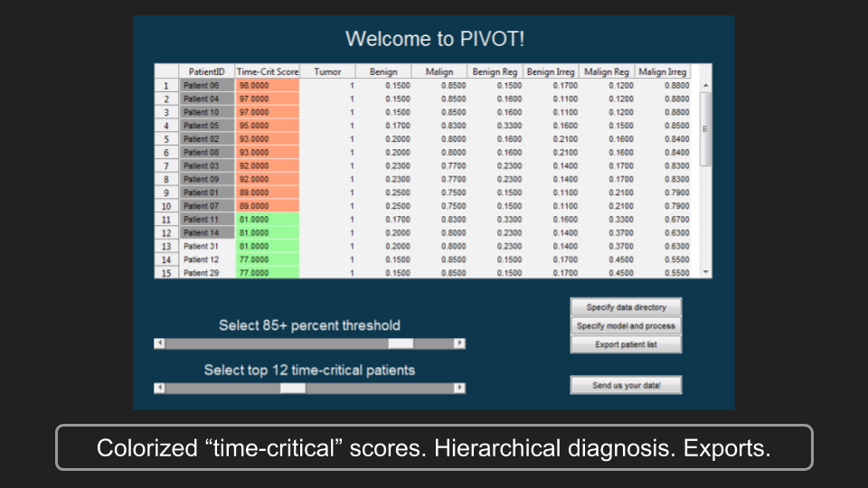Decrease percent threshold with left arrow
Image resolution: width=868 pixels, height=488 pixels.
click(x=159, y=343)
